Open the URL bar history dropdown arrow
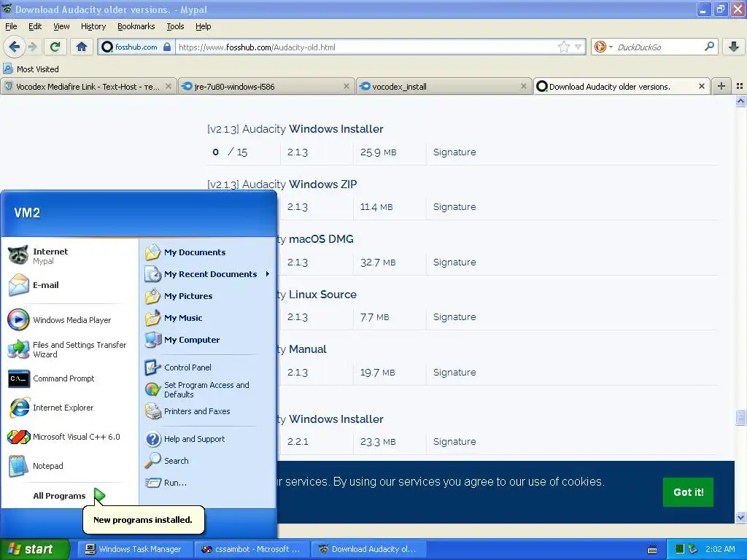 578,47
